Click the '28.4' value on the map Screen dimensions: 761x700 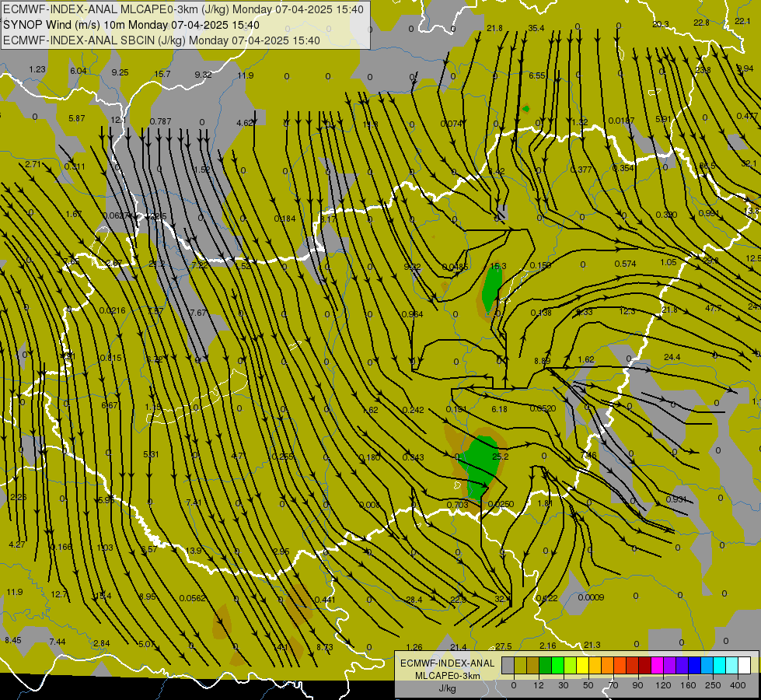414,600
